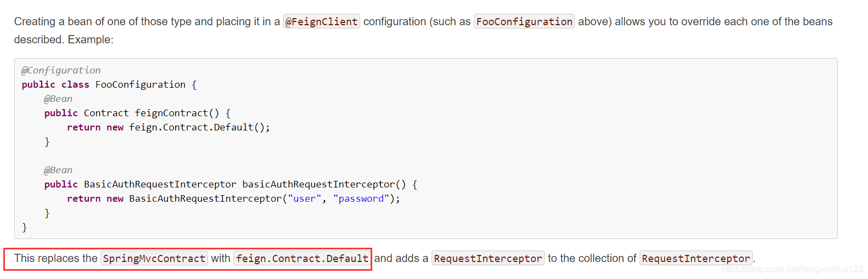Click the feignContract() method name

pos(177,113)
